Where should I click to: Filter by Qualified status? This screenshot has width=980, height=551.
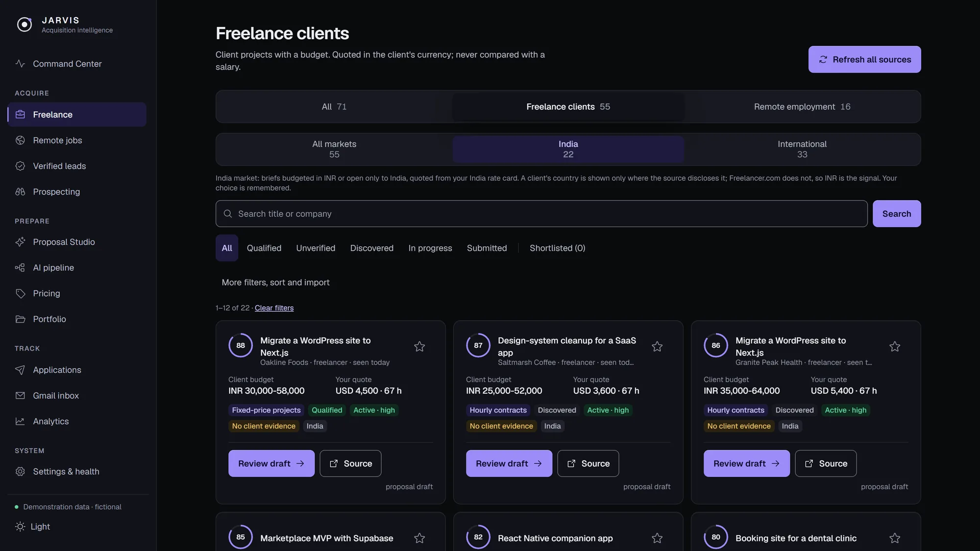coord(264,248)
